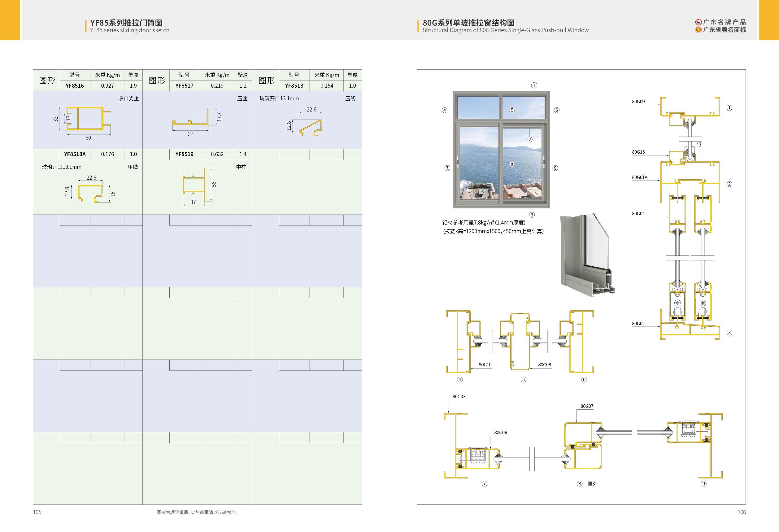Viewport: 779px width, 532px height.
Task: Click the label 中柱
Action: click(241, 167)
